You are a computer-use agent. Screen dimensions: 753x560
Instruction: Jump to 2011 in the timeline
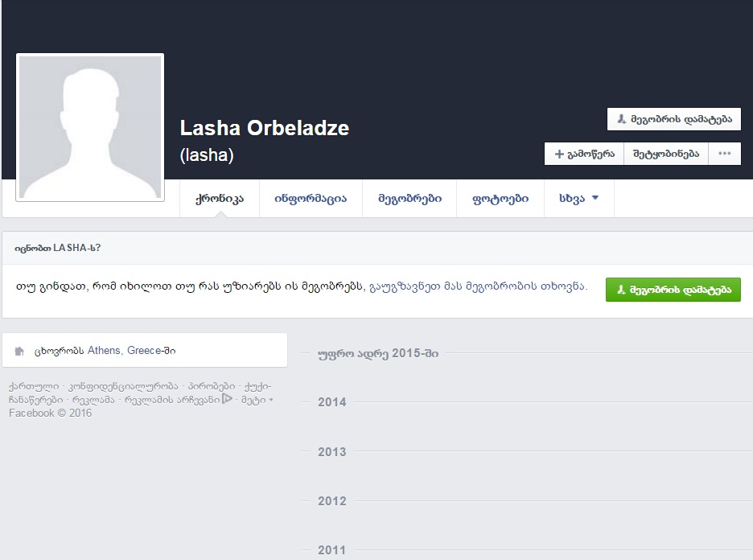pos(331,550)
